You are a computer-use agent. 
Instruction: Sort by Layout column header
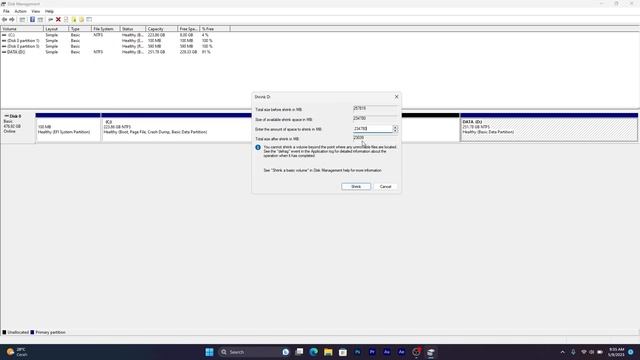pos(56,29)
